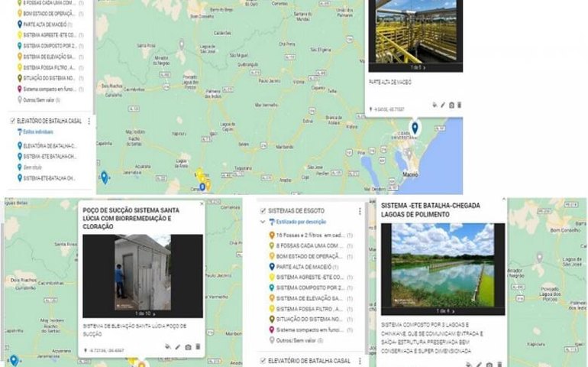Click gray pin near Minador do Negrão, upper map

pyautogui.click(x=182, y=44)
